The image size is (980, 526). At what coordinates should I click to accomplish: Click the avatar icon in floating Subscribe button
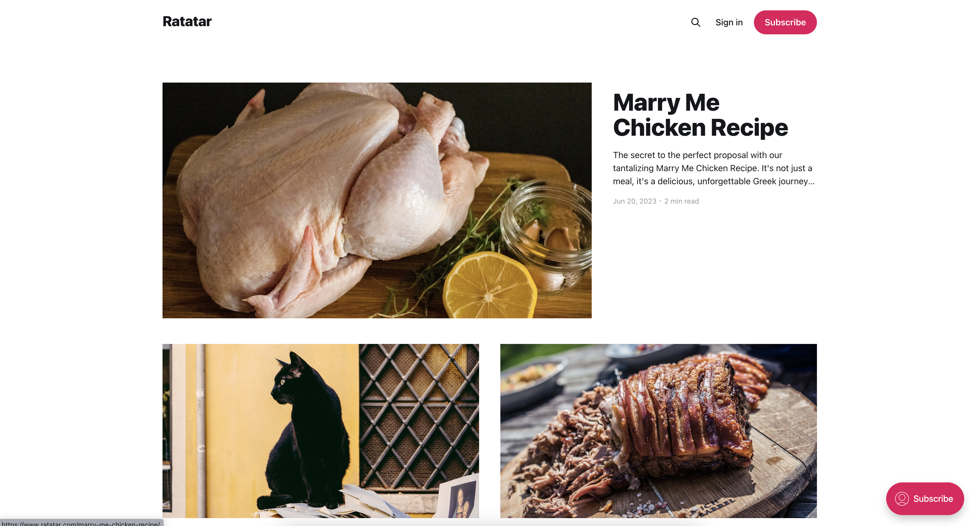(902, 498)
